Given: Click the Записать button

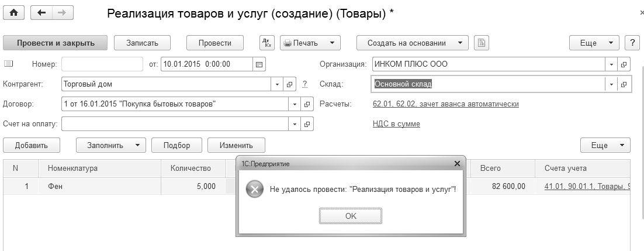Looking at the screenshot, I should tap(142, 43).
